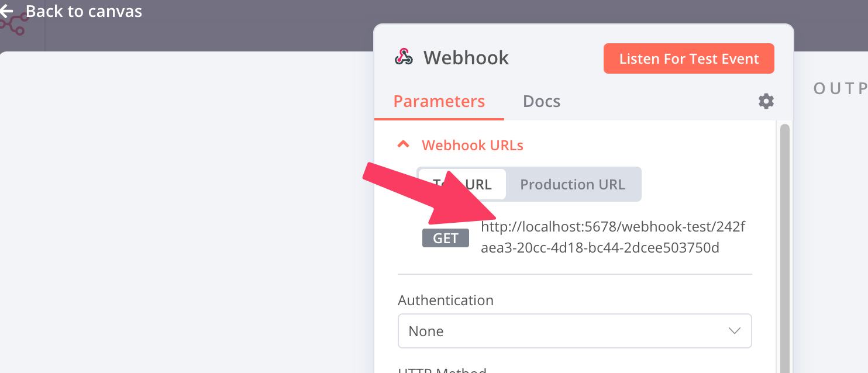Open node settings via gear icon
The height and width of the screenshot is (373, 868).
click(766, 102)
